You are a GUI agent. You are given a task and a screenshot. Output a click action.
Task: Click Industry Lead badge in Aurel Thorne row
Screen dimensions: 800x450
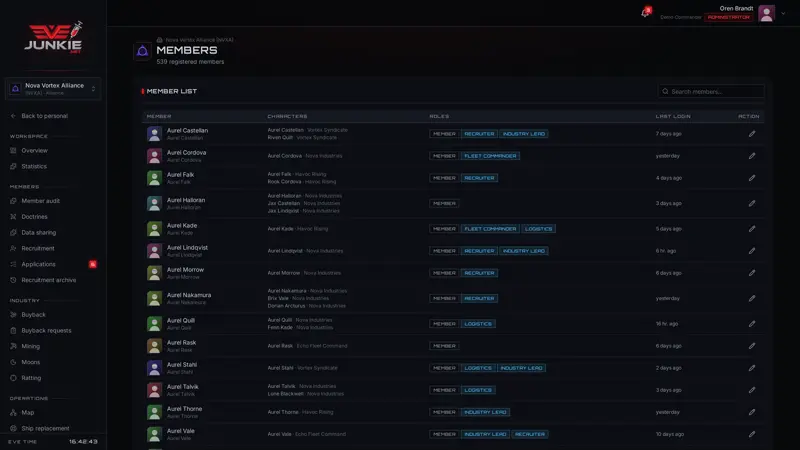(485, 412)
